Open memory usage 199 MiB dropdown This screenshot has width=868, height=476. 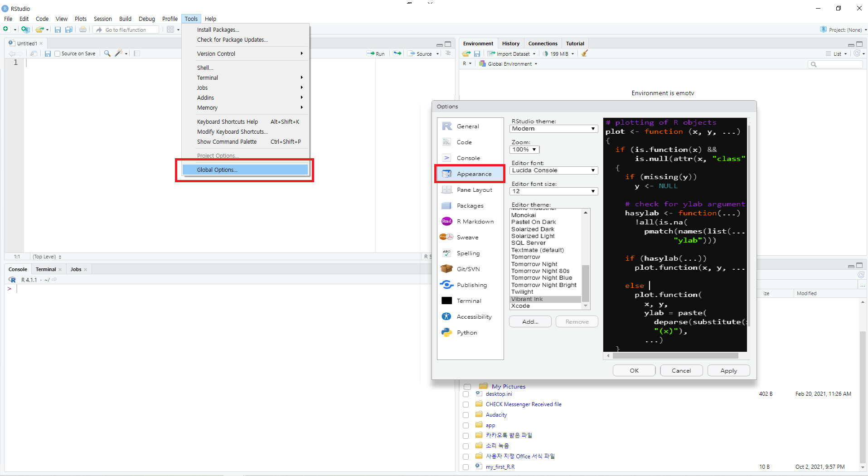click(x=558, y=53)
